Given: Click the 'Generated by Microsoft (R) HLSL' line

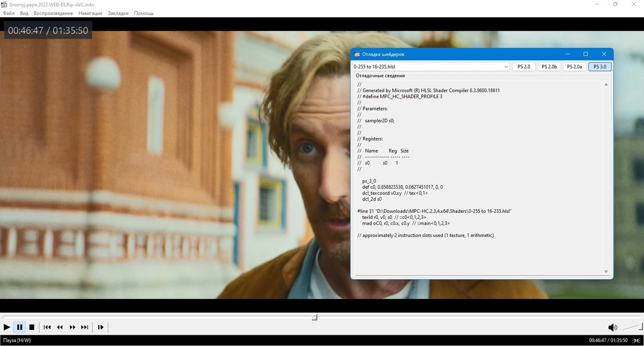Looking at the screenshot, I should click(428, 91).
